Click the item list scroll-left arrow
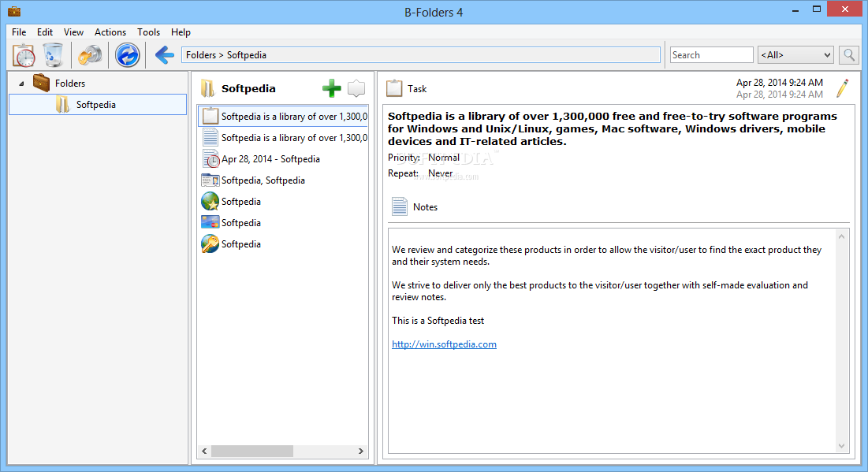 pyautogui.click(x=204, y=451)
